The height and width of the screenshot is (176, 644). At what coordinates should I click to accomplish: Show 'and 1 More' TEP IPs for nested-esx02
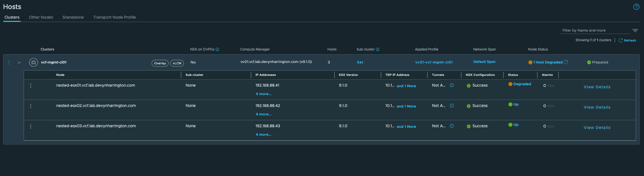pyautogui.click(x=406, y=106)
